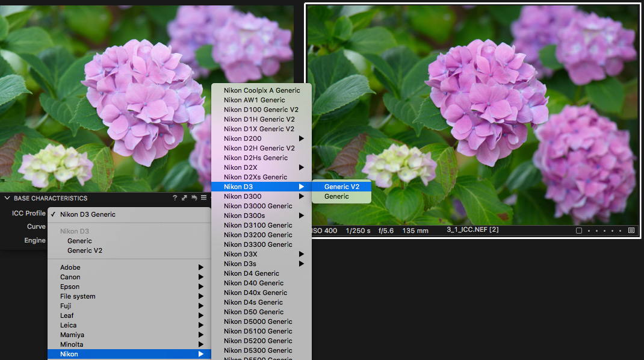Expand the Minolta profiles submenu

click(x=129, y=344)
